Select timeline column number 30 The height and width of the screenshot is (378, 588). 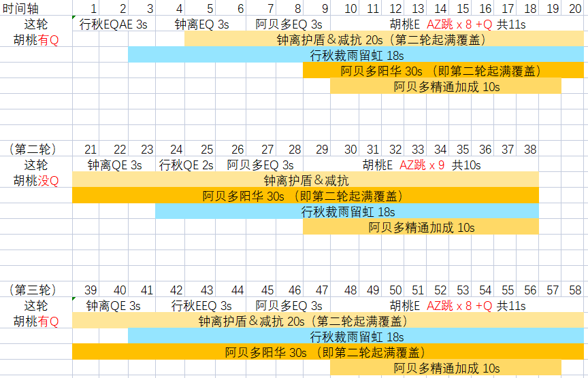[344, 149]
